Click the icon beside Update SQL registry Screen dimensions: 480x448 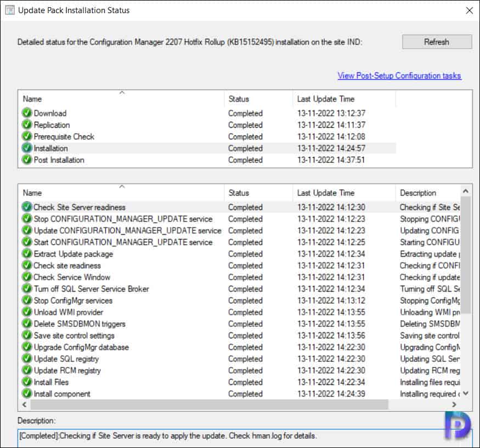[27, 358]
